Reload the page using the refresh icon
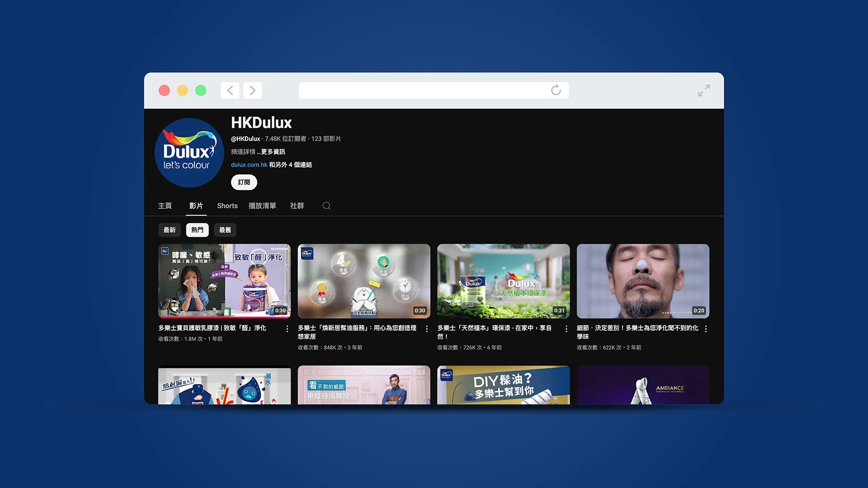Screen dimensions: 868x488 click(x=556, y=90)
